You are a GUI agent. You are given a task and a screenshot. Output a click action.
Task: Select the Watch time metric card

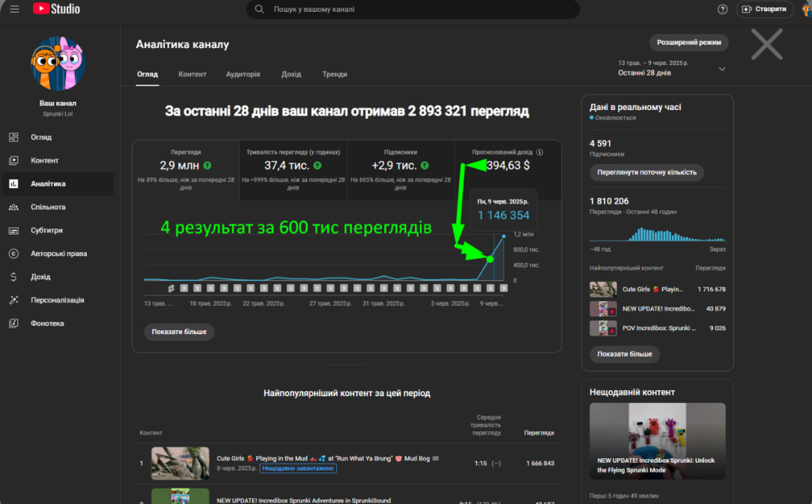[293, 170]
